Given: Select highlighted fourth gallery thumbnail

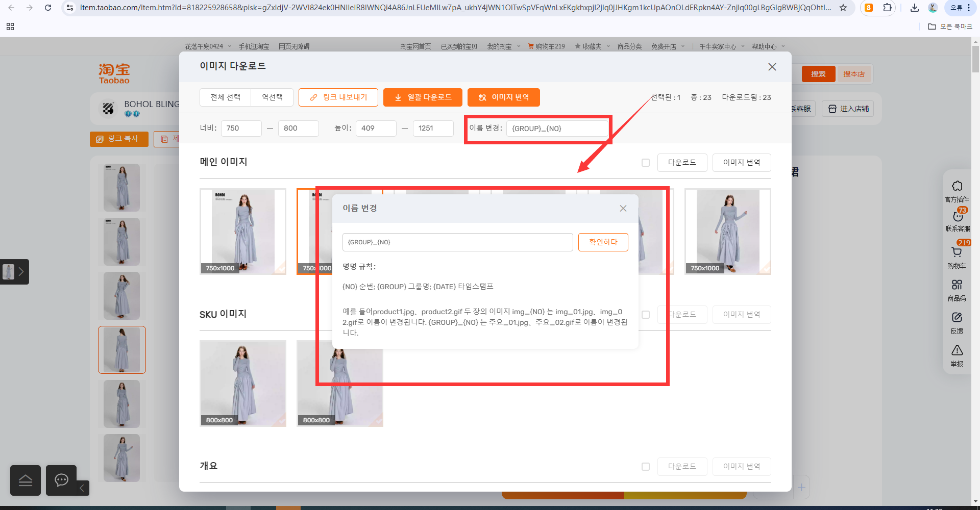Looking at the screenshot, I should [x=121, y=350].
